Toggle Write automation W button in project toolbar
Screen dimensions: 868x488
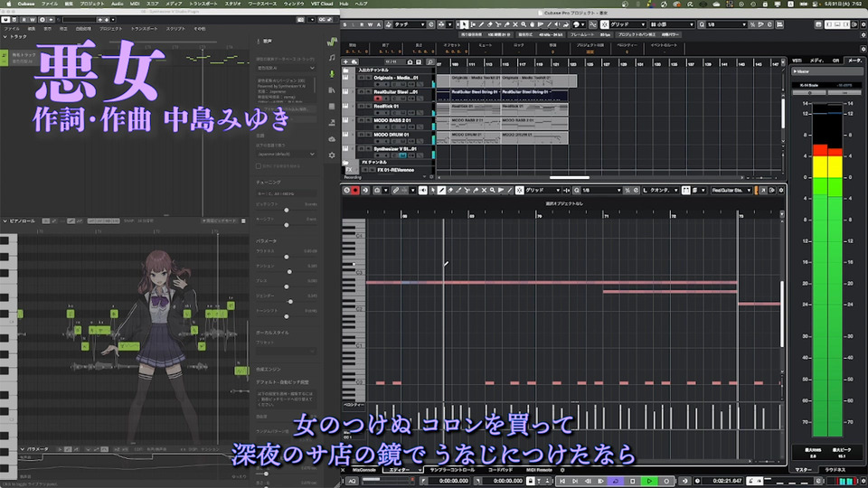[371, 24]
